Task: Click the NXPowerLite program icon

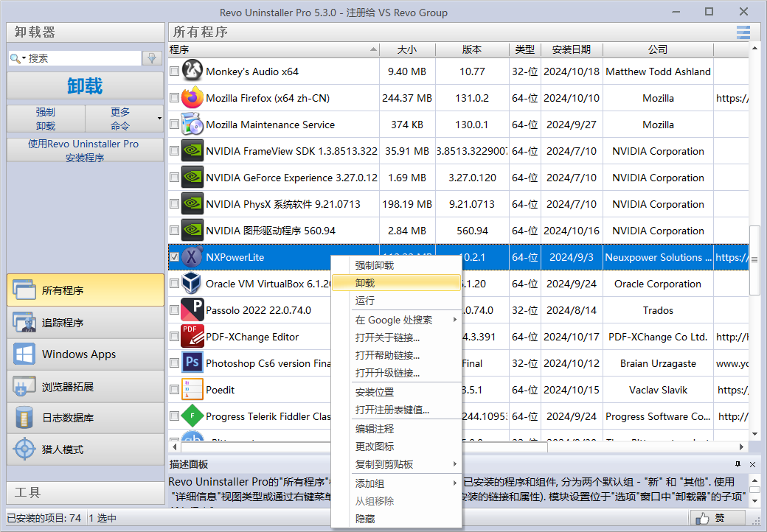Action: 192,257
